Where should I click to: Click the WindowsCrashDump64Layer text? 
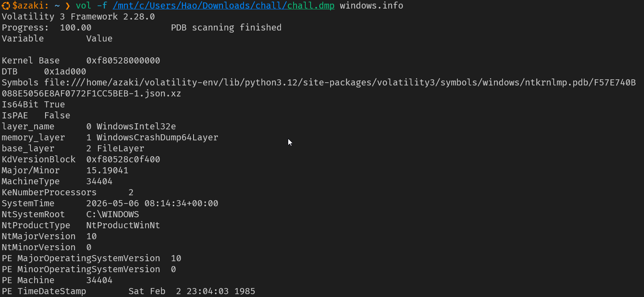coord(157,138)
